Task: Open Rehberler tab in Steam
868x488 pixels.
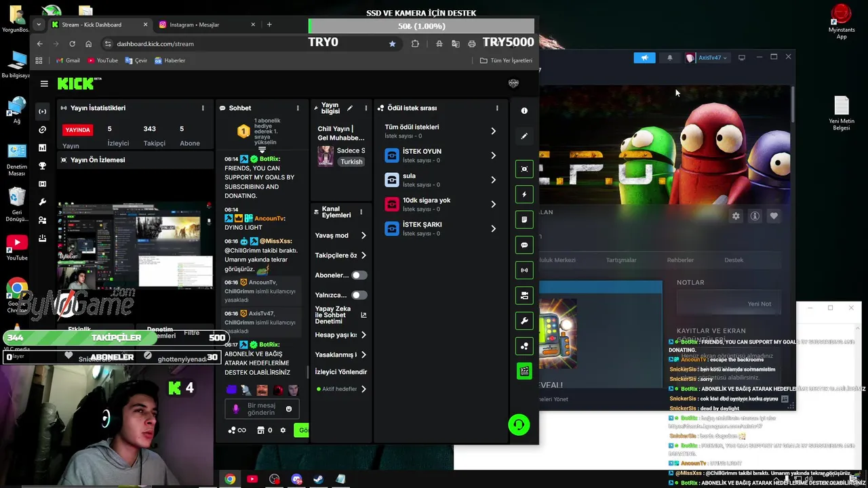Action: [680, 260]
